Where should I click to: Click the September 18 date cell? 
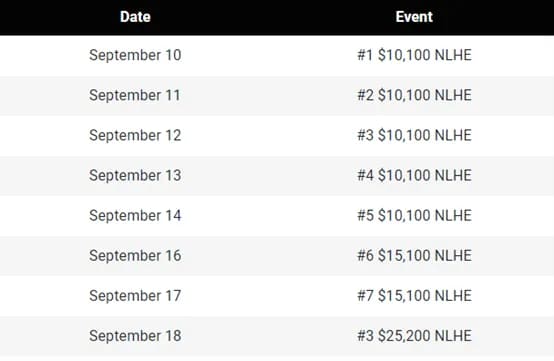click(135, 336)
